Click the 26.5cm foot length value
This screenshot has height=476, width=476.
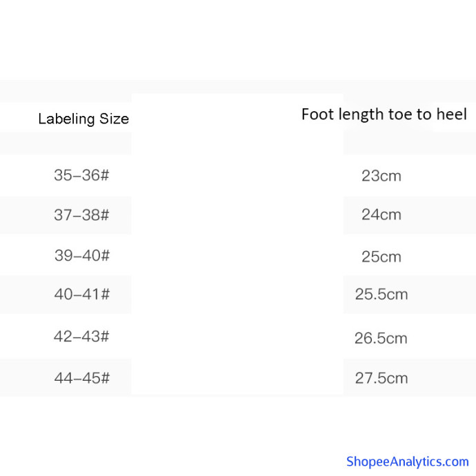(x=381, y=339)
